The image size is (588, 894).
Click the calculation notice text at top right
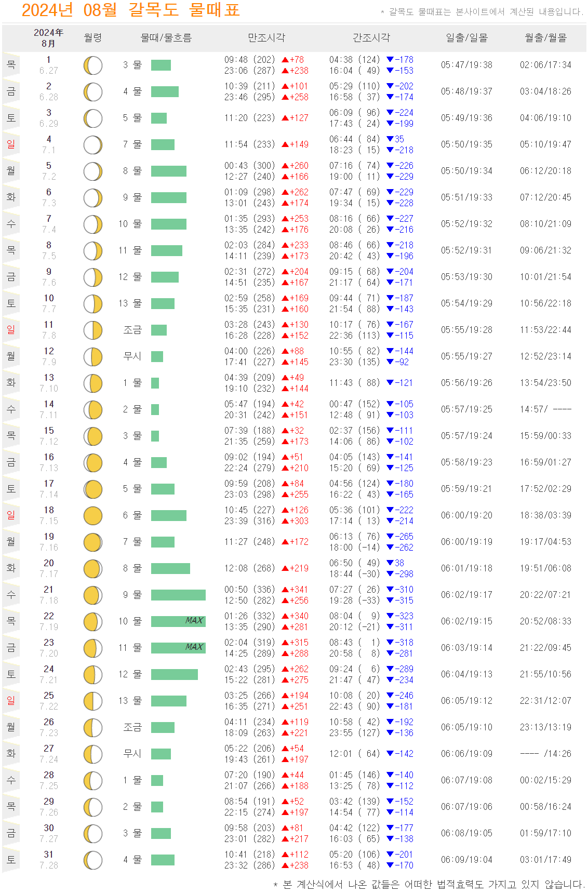(x=482, y=11)
